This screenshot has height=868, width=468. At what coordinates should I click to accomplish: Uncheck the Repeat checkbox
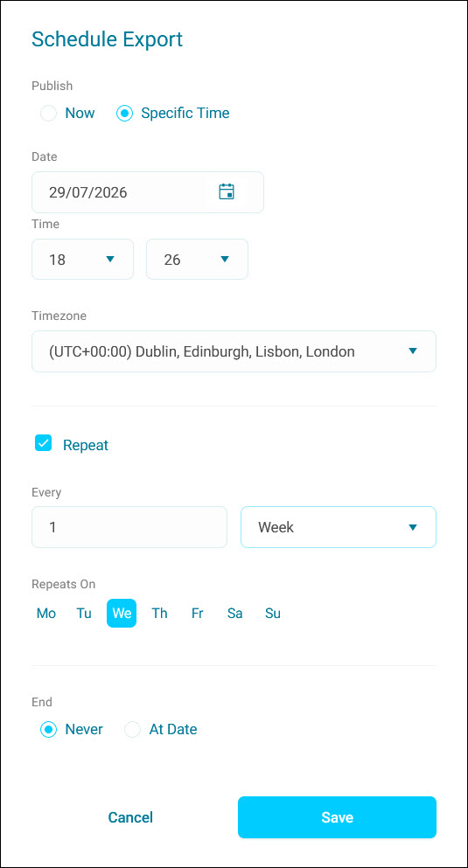pos(43,443)
